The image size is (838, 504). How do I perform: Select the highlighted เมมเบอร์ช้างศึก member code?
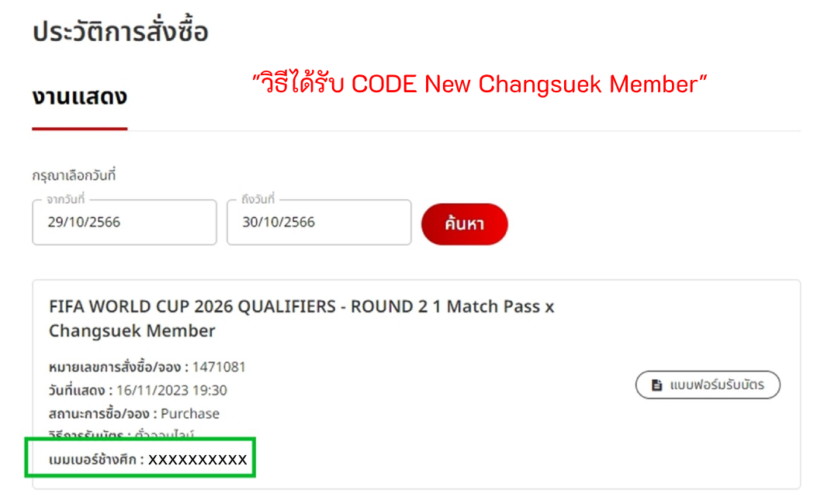[x=140, y=458]
